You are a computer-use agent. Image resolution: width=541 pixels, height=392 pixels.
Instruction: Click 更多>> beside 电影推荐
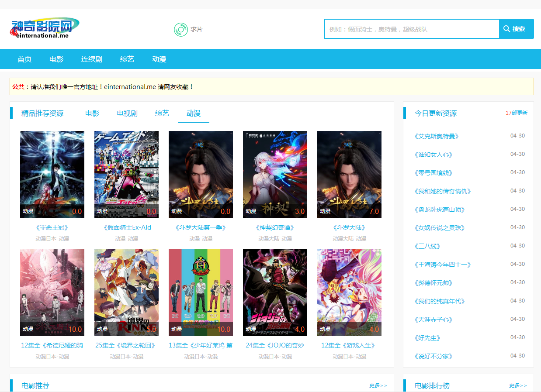(x=378, y=385)
